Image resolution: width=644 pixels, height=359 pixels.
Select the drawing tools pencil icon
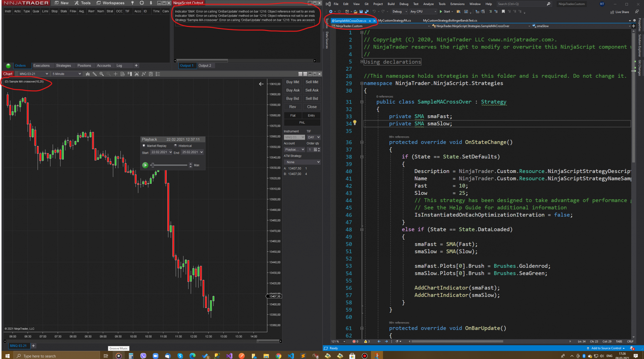[95, 74]
